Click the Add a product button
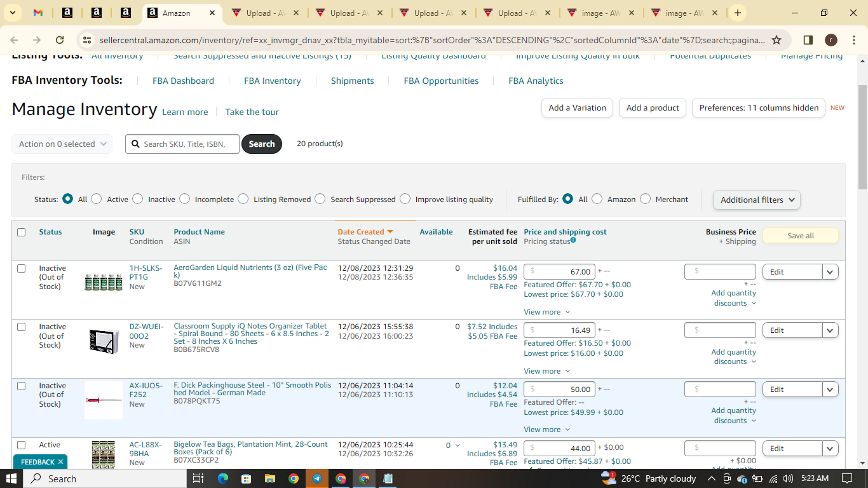This screenshot has height=488, width=868. (x=653, y=108)
